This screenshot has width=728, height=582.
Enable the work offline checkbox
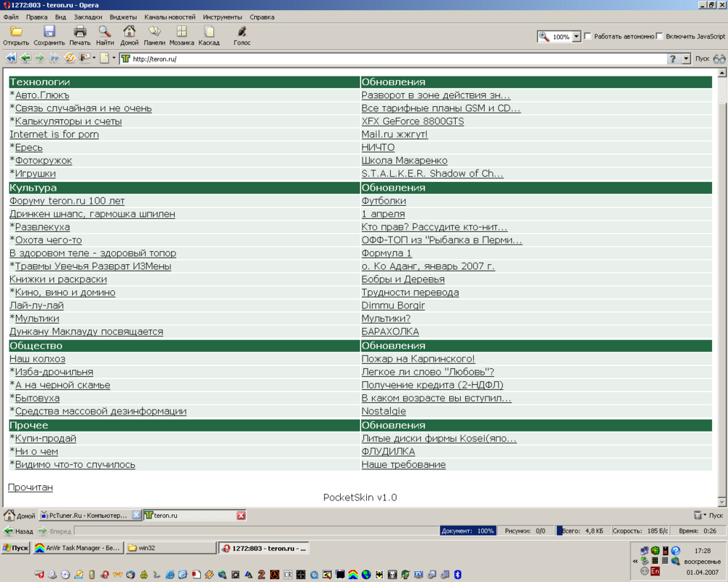click(x=587, y=36)
